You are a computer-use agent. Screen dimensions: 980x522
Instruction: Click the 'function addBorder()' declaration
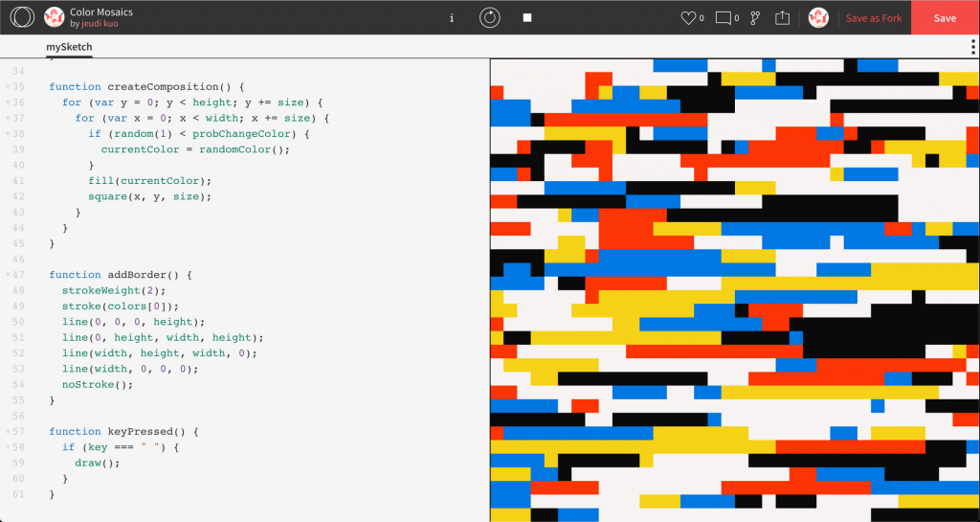[x=115, y=275]
